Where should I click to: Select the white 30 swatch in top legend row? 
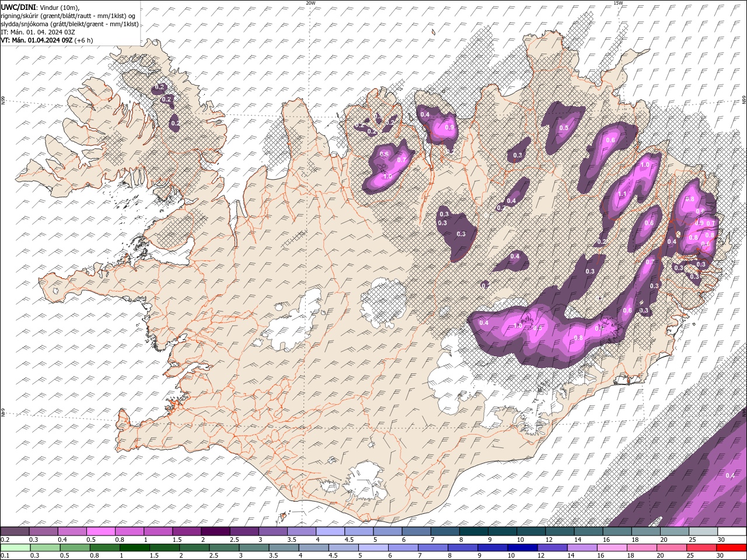[731, 531]
